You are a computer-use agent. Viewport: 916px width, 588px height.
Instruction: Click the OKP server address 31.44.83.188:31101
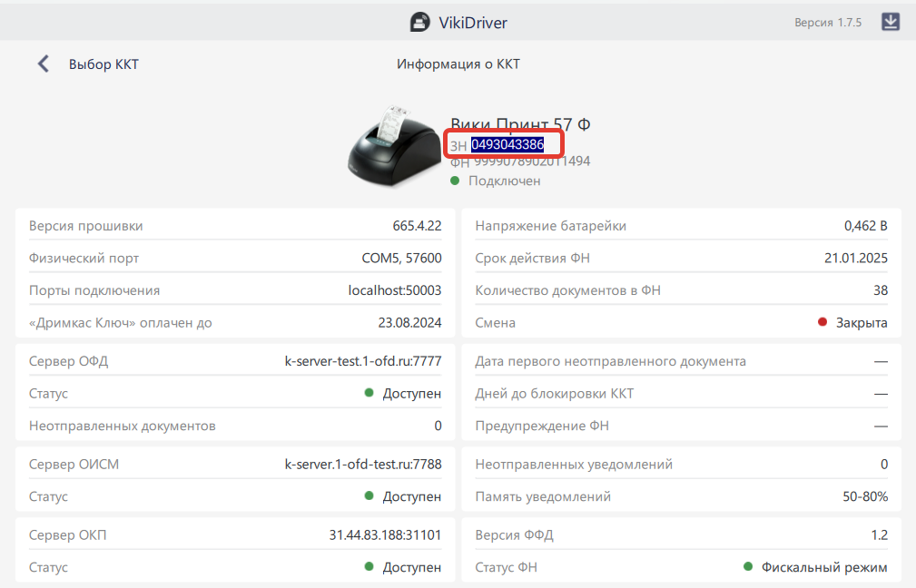(385, 534)
